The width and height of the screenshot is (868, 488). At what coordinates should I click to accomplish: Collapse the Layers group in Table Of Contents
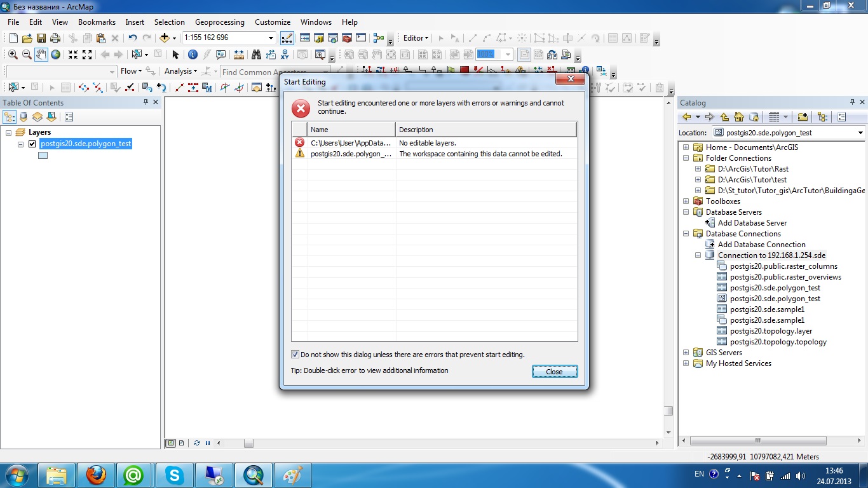(x=9, y=133)
